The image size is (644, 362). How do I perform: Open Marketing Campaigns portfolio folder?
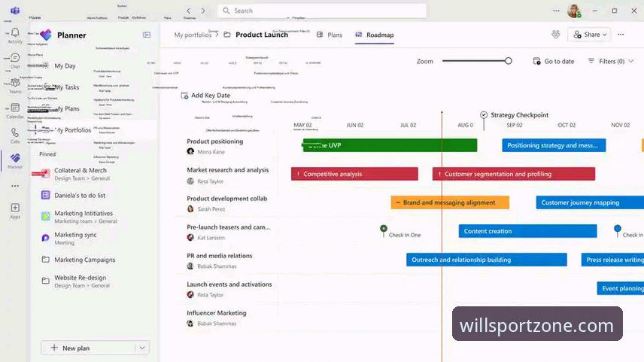[78, 260]
